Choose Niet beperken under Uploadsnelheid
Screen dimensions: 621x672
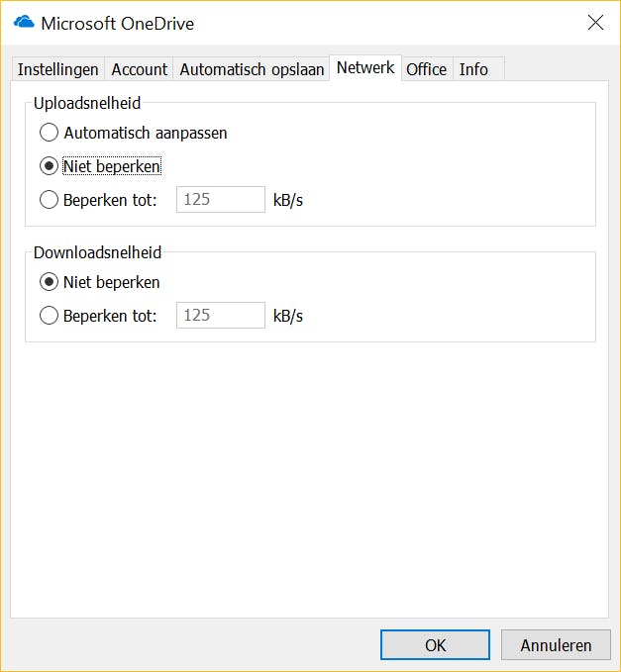[49, 166]
